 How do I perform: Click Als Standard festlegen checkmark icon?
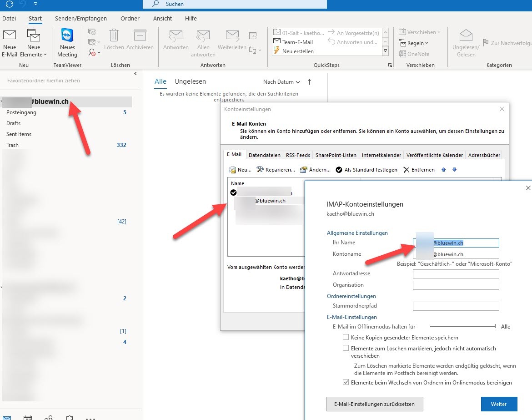point(339,170)
